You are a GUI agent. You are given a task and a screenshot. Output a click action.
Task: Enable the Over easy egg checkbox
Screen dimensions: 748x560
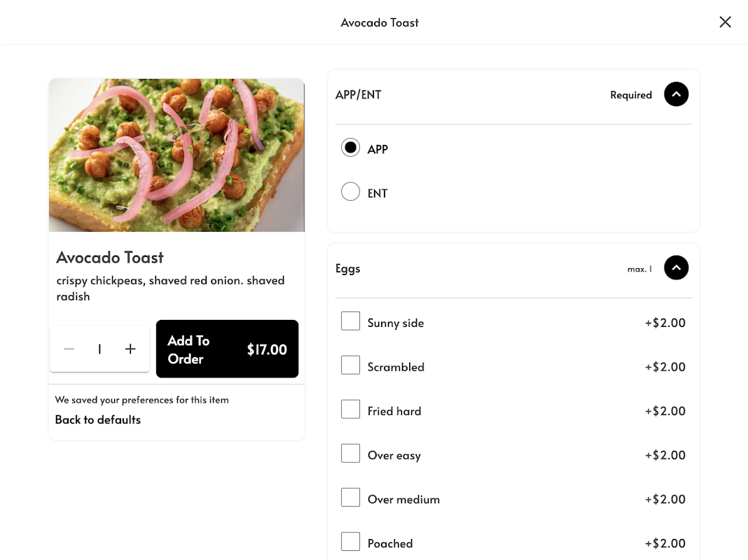click(350, 454)
